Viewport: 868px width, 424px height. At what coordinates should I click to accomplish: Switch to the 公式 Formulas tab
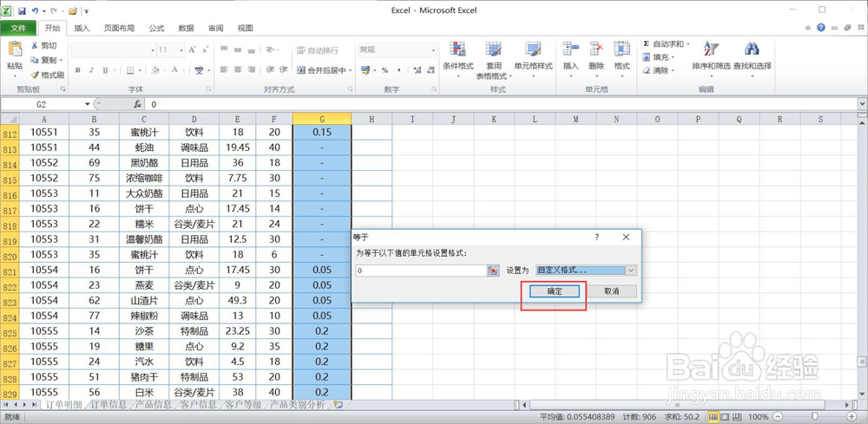[x=156, y=29]
